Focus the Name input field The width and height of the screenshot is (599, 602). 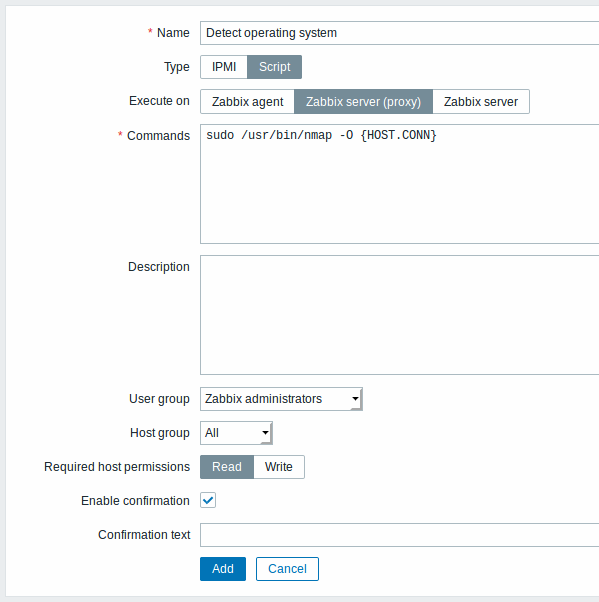click(399, 33)
